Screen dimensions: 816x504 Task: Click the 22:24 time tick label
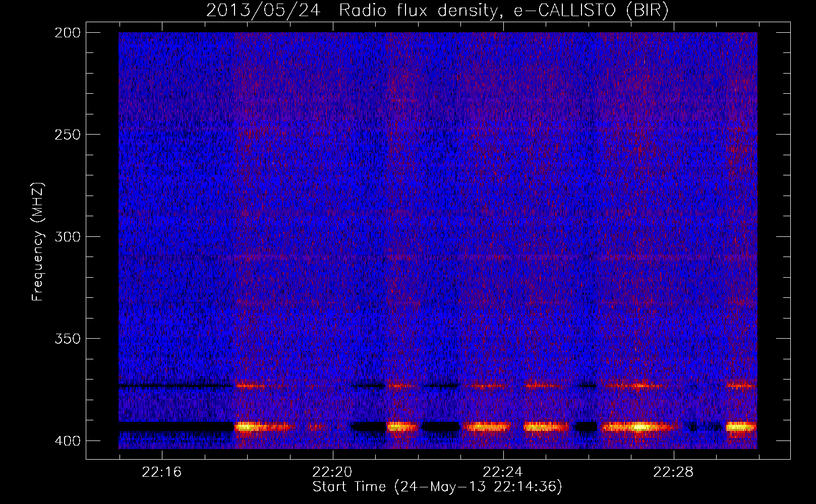[x=503, y=472]
